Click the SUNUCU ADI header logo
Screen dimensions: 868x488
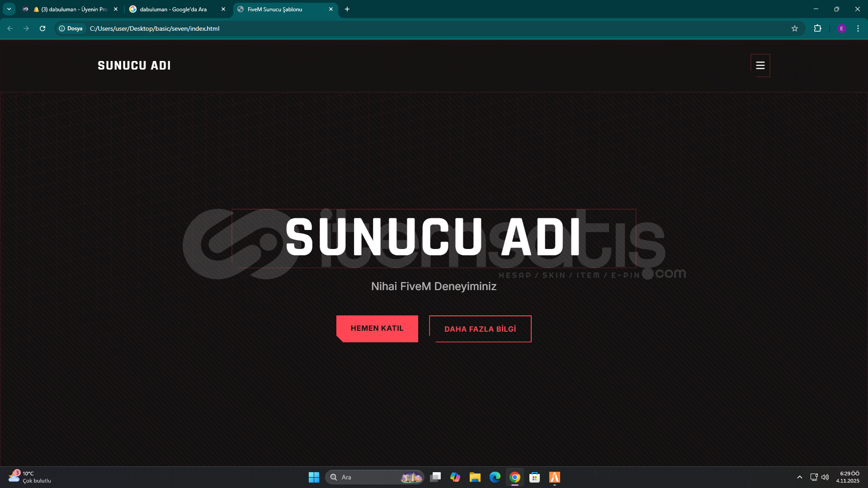[x=134, y=66]
